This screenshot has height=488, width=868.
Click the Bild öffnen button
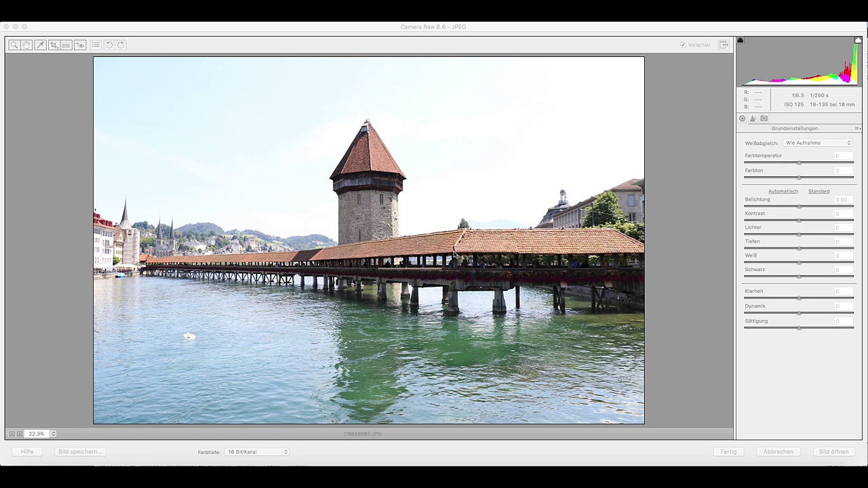(x=833, y=451)
